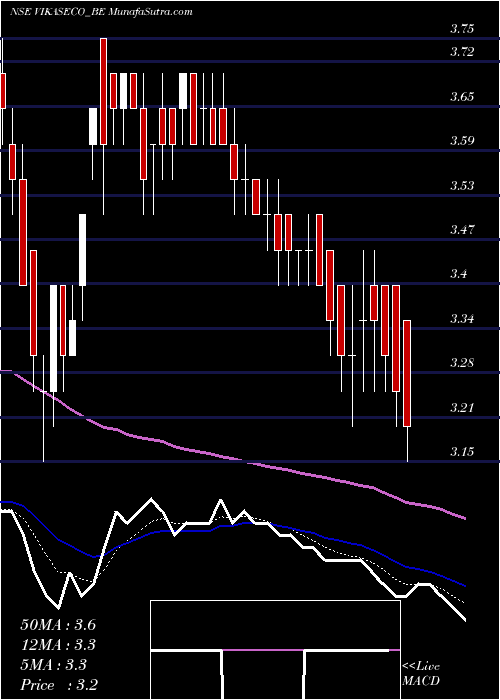500x700 pixels.
Task: Click the <<Live MACD label
Action: (x=421, y=674)
